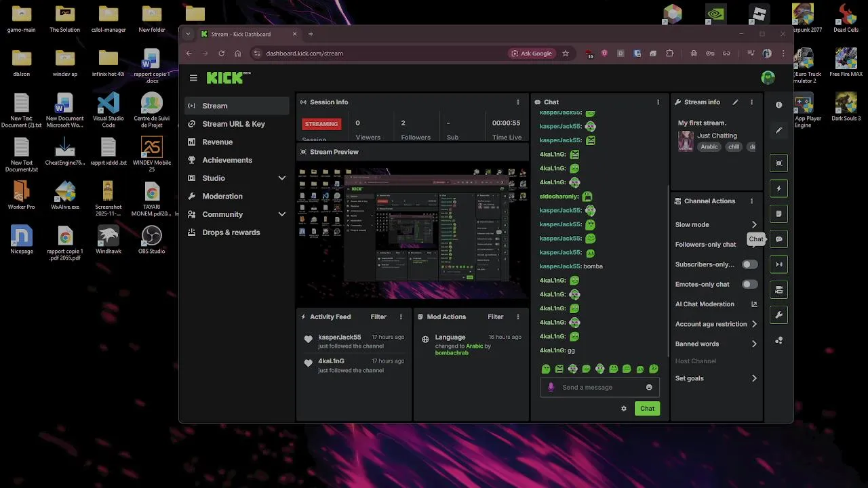Viewport: 868px width, 488px height.
Task: Open the Channel Actions three-dot menu
Action: click(x=751, y=201)
